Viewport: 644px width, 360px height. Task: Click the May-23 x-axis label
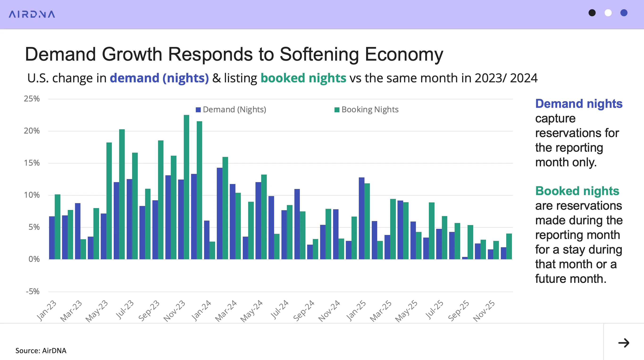96,311
